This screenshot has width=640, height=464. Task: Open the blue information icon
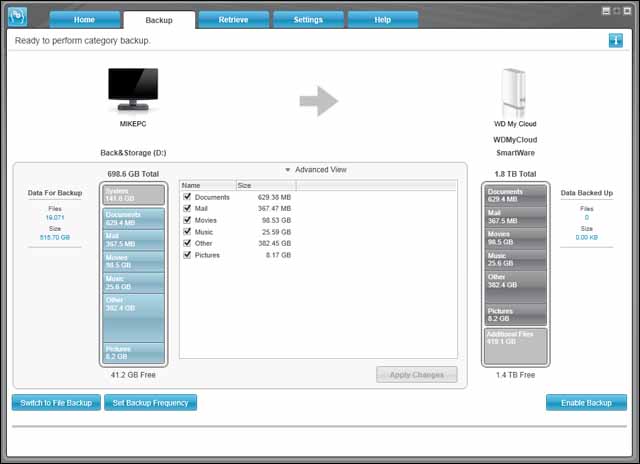coord(615,41)
